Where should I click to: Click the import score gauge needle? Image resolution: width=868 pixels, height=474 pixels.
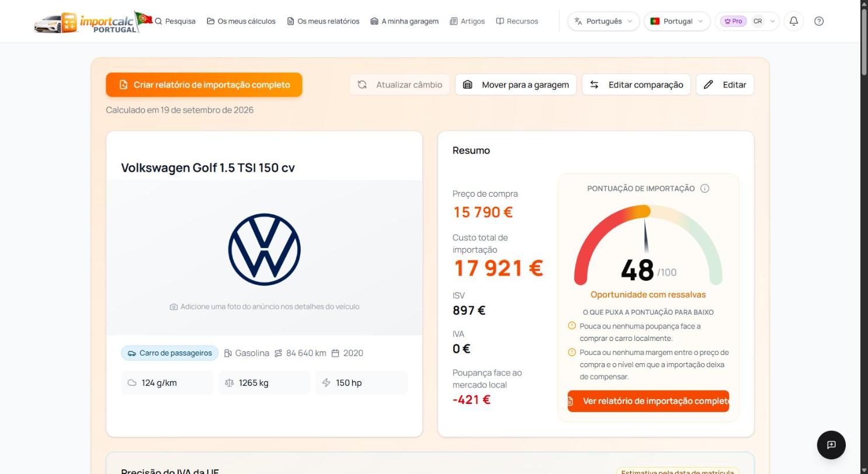coord(646,236)
